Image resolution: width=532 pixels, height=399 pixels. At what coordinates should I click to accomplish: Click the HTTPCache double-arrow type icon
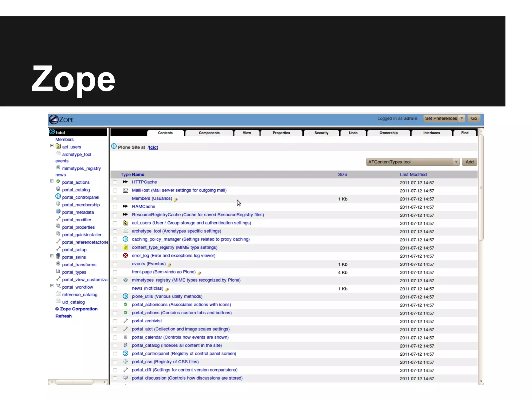point(125,182)
